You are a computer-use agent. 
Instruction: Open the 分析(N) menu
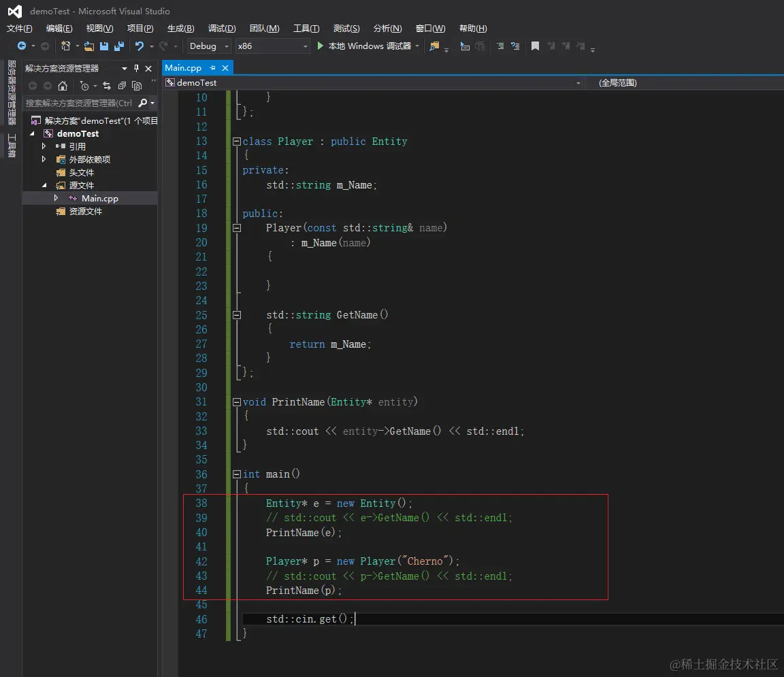[387, 29]
